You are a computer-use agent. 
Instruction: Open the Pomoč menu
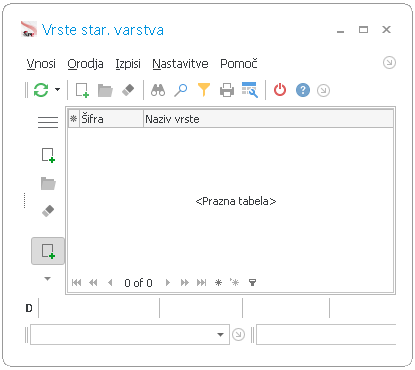point(239,63)
